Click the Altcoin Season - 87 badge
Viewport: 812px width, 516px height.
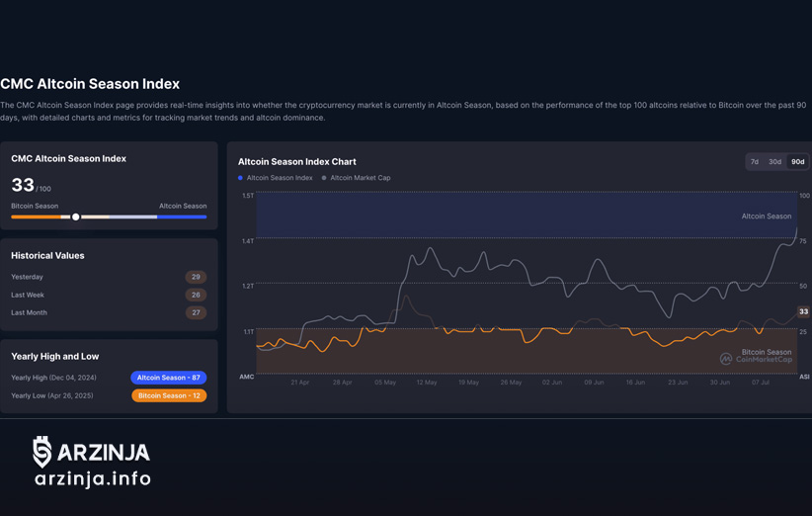tap(168, 378)
